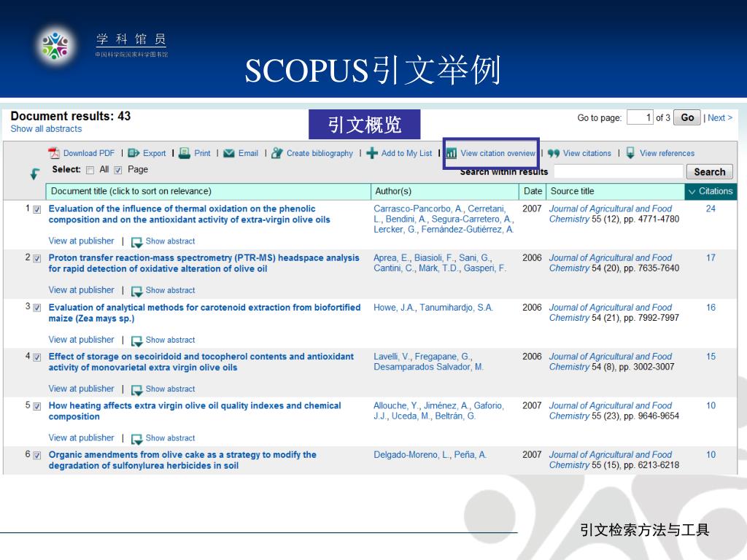Screen dimensions: 747x560
Task: Click the Search within results field
Action: tap(619, 171)
